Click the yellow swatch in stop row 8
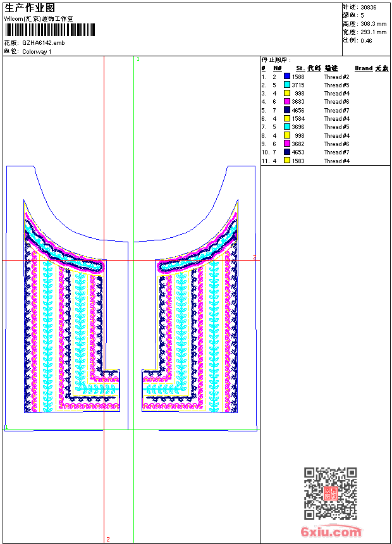Screen dimensions: 392x544 point(287,135)
